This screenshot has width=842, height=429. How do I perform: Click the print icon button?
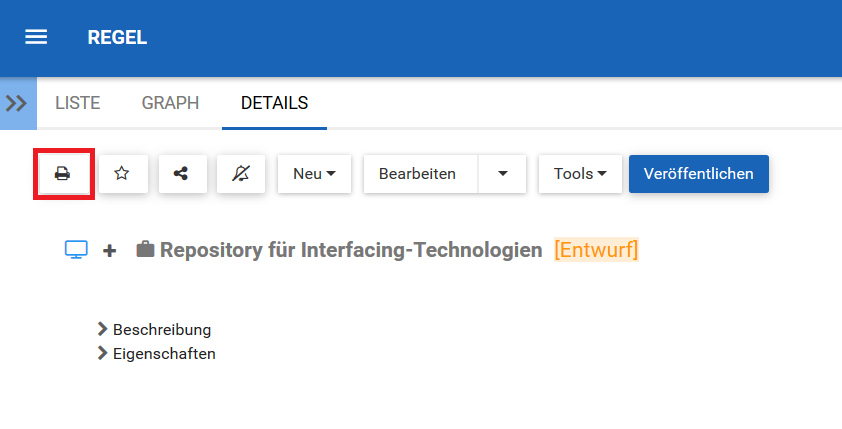62,174
